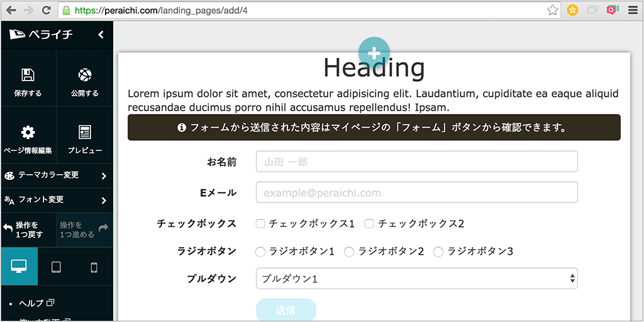Click the gray camera extension icon
This screenshot has height=322, width=644.
[592, 10]
